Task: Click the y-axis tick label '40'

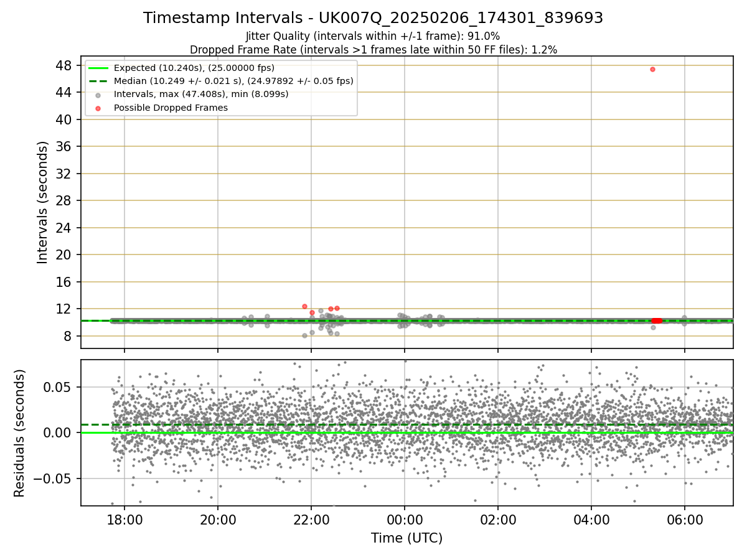Action: [64, 119]
